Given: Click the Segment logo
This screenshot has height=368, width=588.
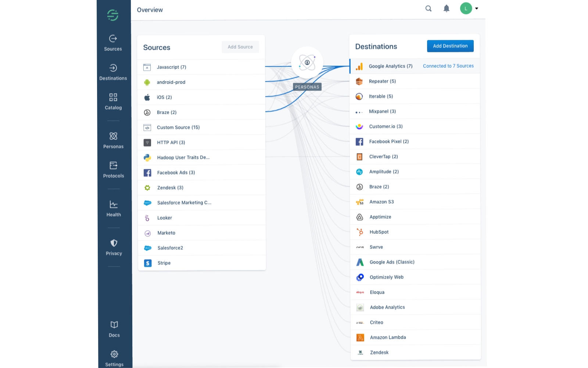Looking at the screenshot, I should pos(112,15).
